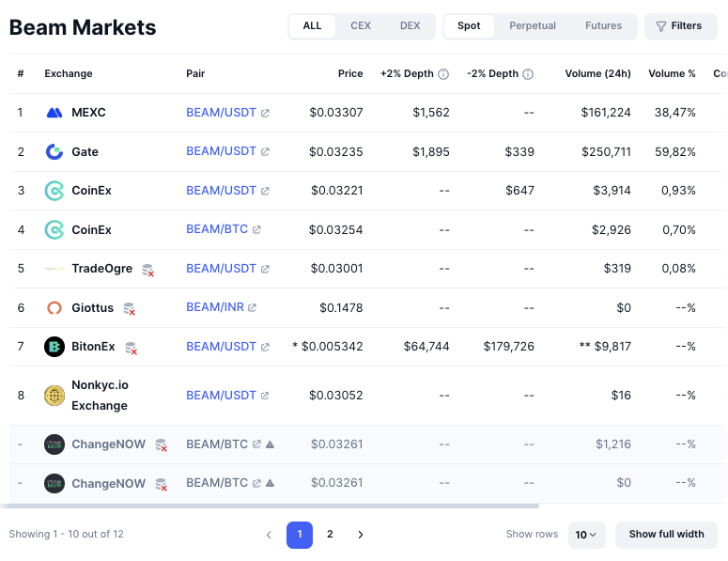Click warning triangle on ChangeNOW $1,216 row pair
Viewport: 728px width, 561px height.
click(270, 444)
